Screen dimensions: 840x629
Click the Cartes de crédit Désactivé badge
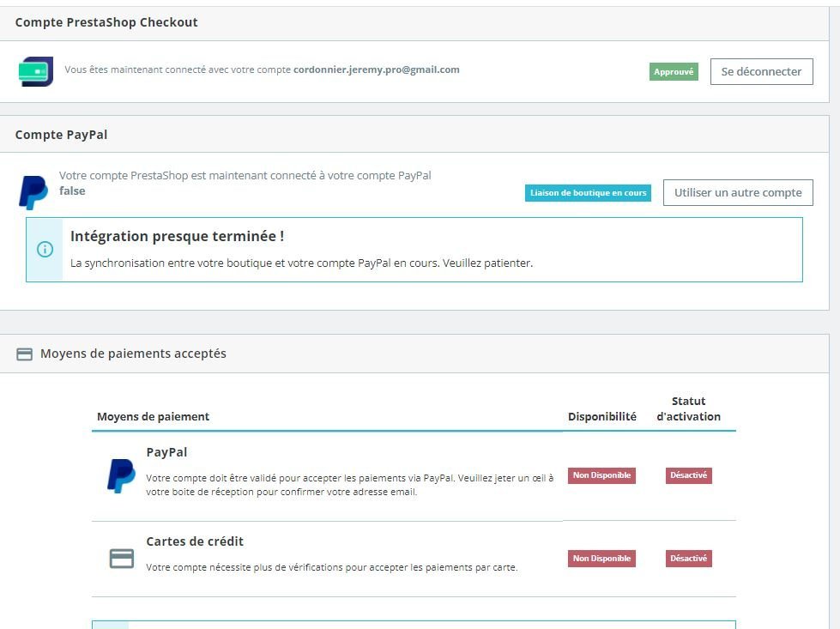pyautogui.click(x=688, y=559)
